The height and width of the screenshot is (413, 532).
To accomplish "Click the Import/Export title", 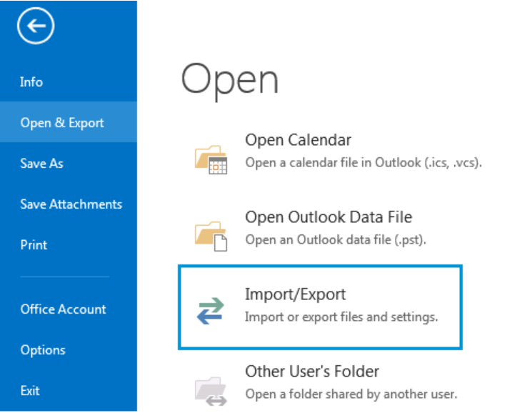I will pos(295,294).
